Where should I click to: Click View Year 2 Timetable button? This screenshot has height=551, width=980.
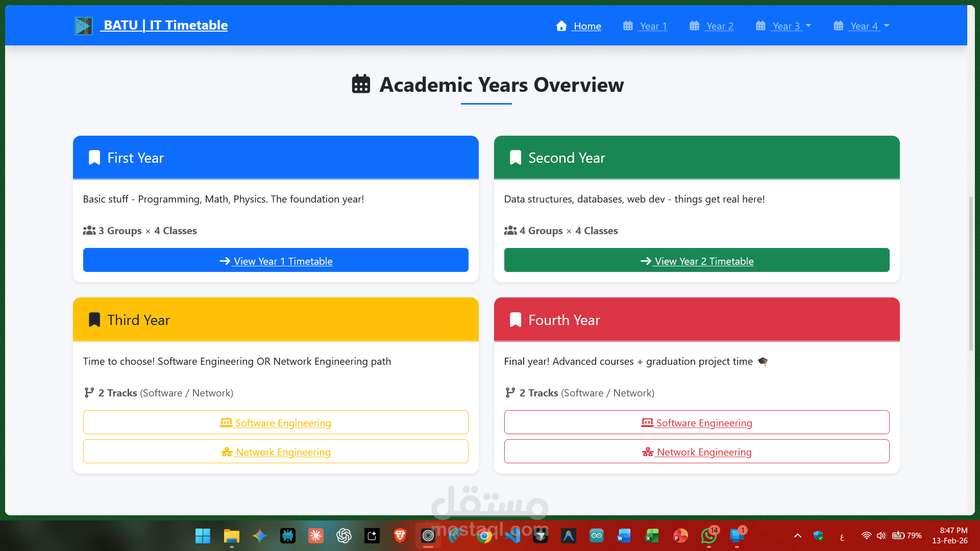pos(697,261)
